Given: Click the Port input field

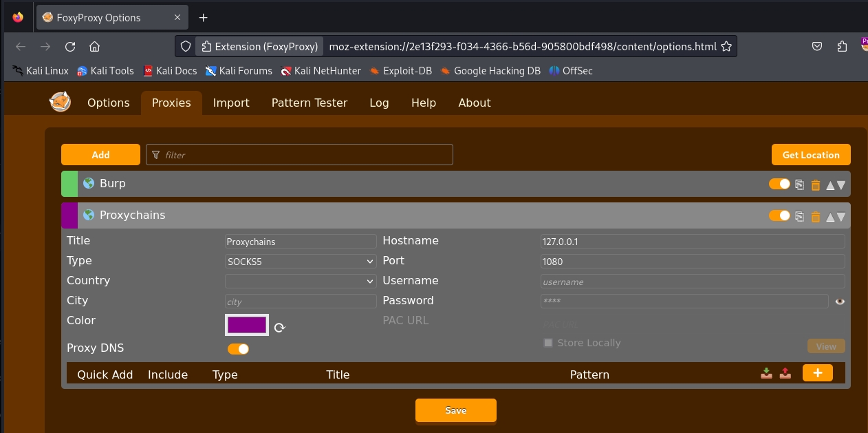Looking at the screenshot, I should [x=692, y=262].
